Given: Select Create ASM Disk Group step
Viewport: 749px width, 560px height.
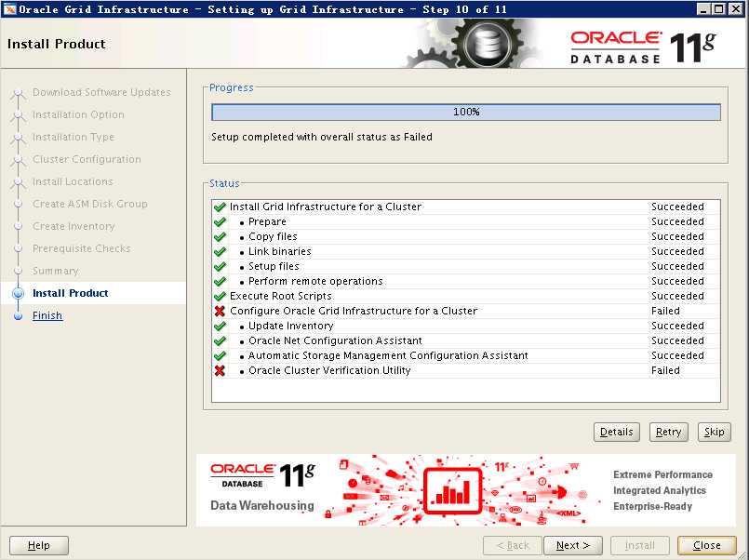Looking at the screenshot, I should (90, 204).
